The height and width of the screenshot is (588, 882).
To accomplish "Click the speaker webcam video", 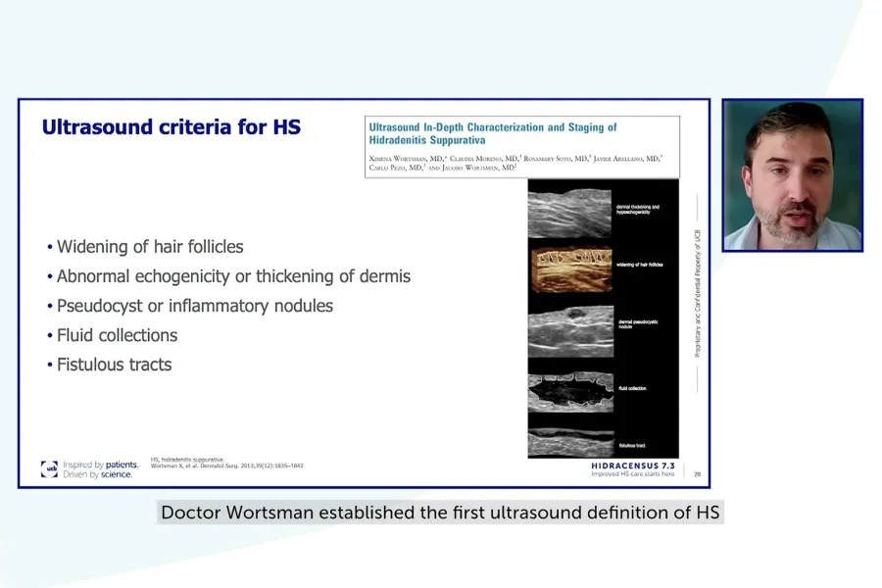I will pos(793,175).
